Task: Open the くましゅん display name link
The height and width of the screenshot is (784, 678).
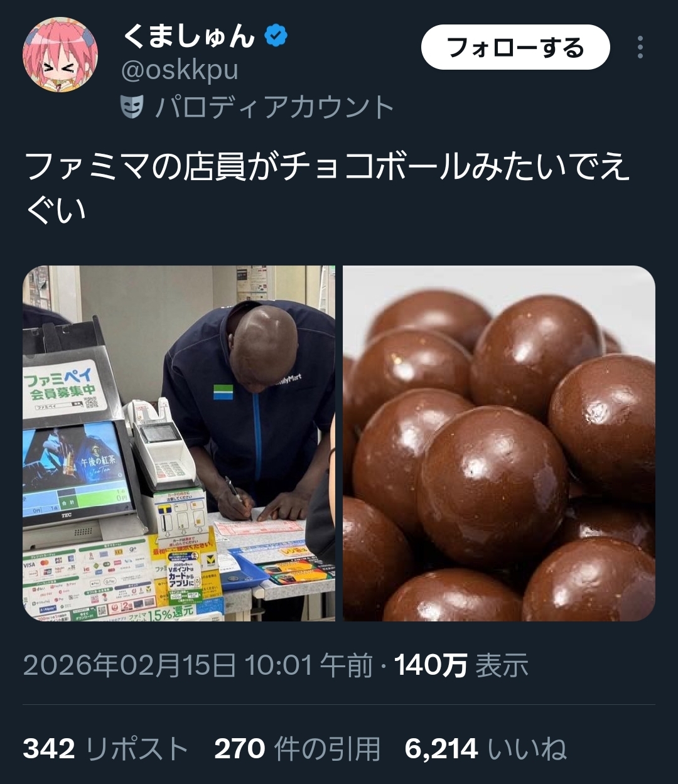Action: click(x=188, y=36)
